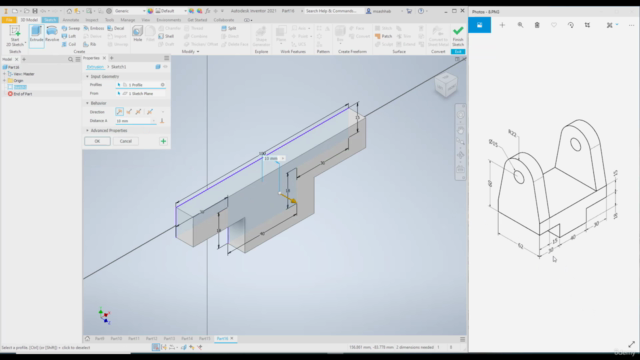Select the Flipped direction option

tap(129, 111)
